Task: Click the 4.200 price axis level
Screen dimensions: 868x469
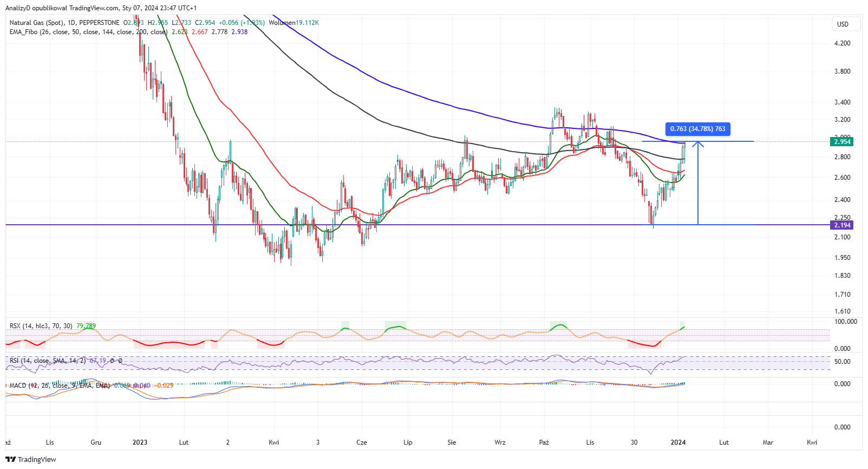Action: 842,43
